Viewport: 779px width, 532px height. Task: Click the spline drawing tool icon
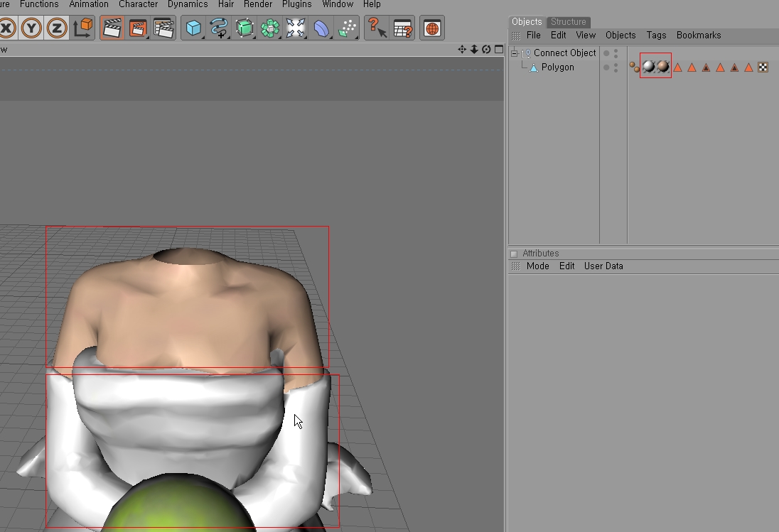pyautogui.click(x=219, y=28)
